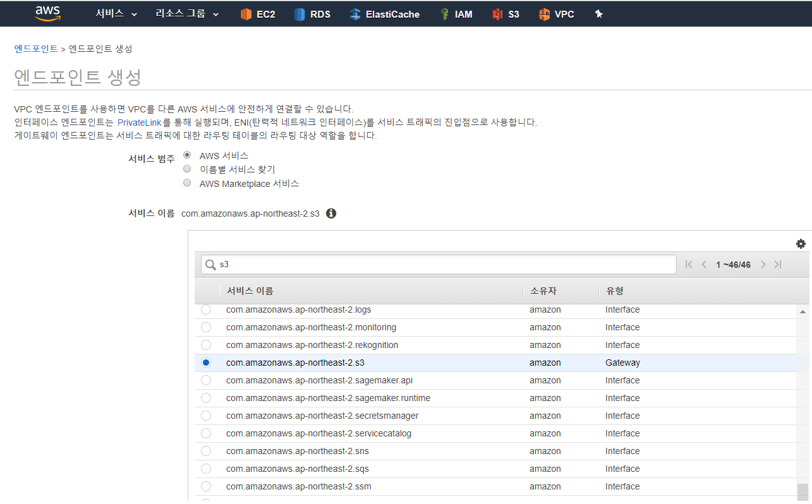Click the table scrollbar up arrow
The image size is (812, 504).
coord(803,312)
